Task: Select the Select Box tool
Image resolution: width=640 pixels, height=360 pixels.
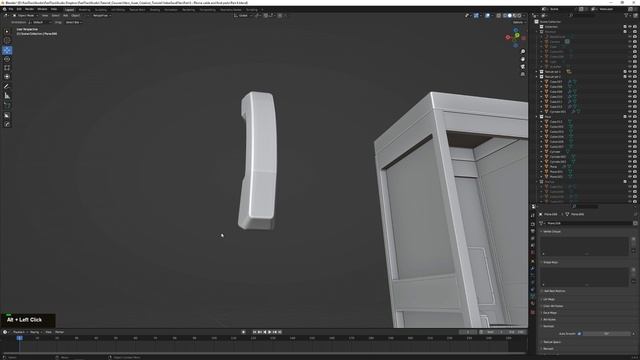Action: coord(7,31)
